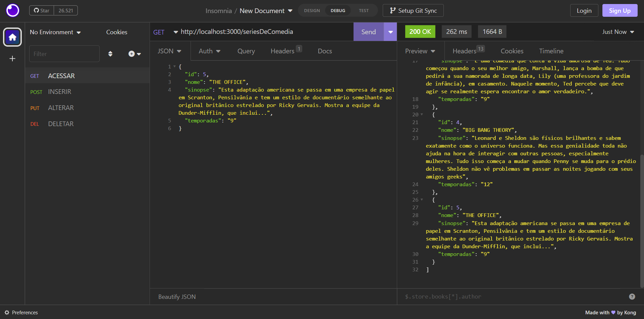The image size is (644, 319).
Task: Collapse response JSON line 20 fold arrow
Action: 422,114
